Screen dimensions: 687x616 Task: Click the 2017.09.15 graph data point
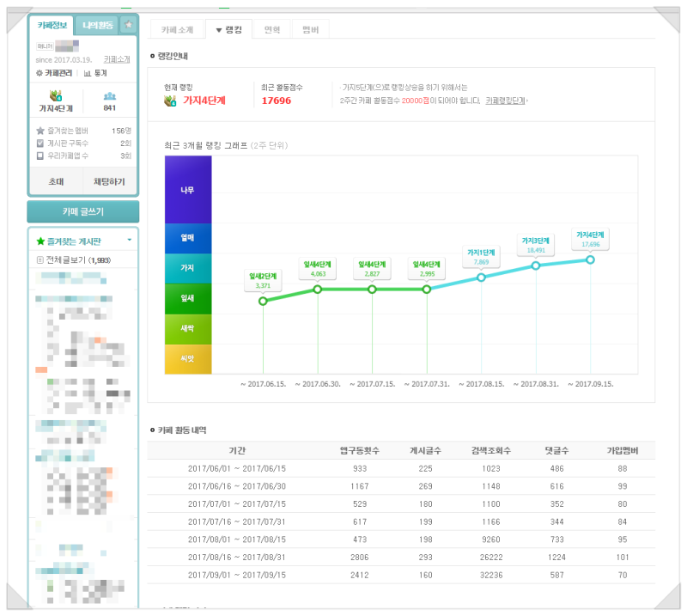[590, 260]
